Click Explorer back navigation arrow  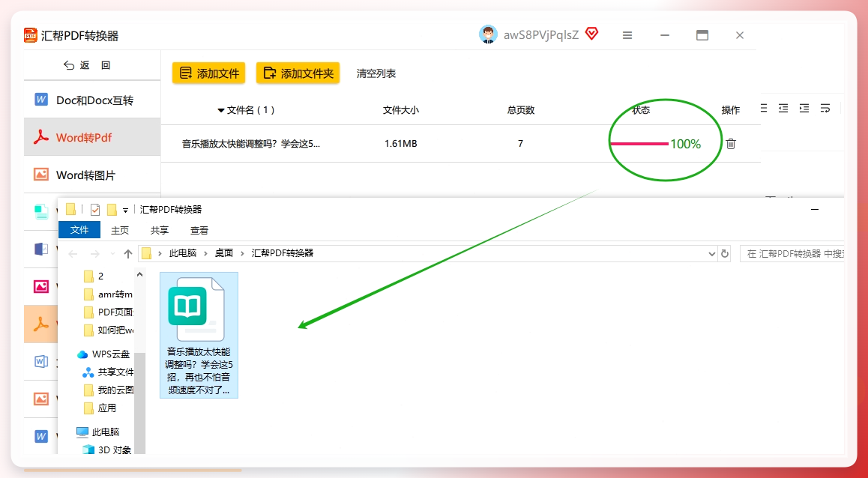pyautogui.click(x=73, y=253)
